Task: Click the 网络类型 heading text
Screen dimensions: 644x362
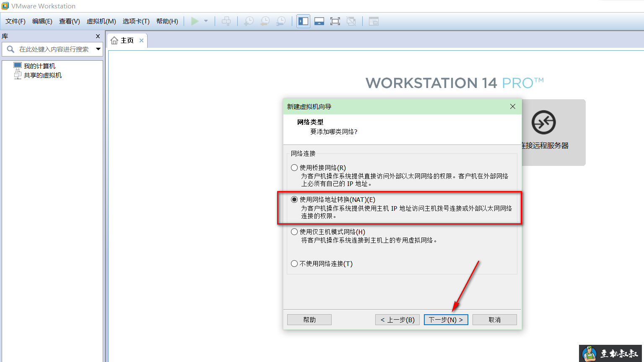Action: [x=310, y=122]
